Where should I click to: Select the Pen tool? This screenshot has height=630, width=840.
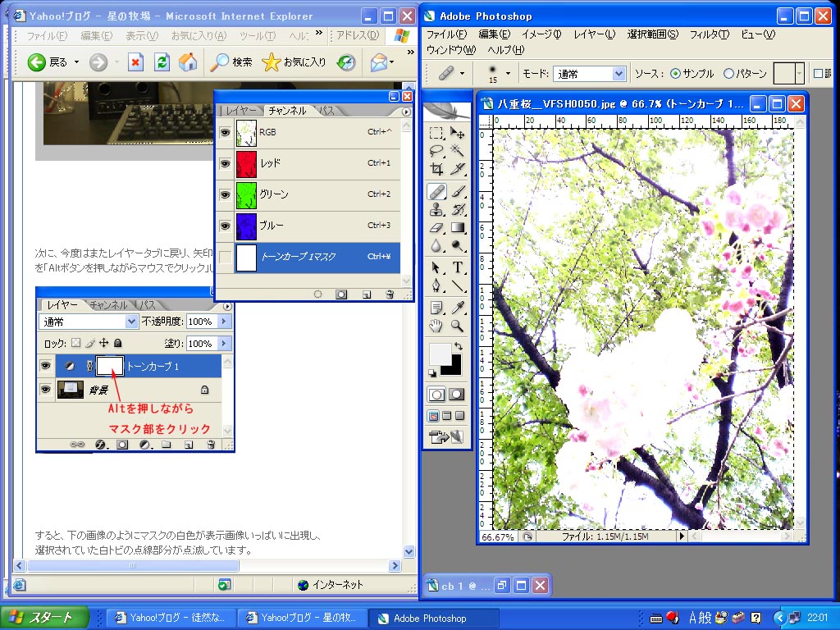(x=436, y=285)
